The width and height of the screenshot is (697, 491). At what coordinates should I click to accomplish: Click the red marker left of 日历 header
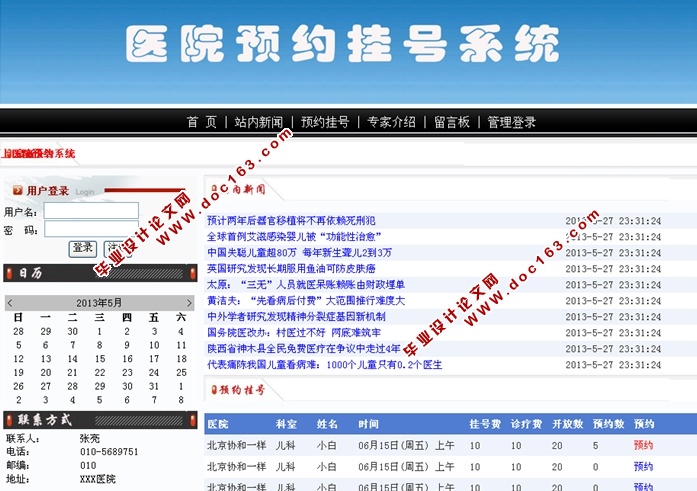coord(10,272)
